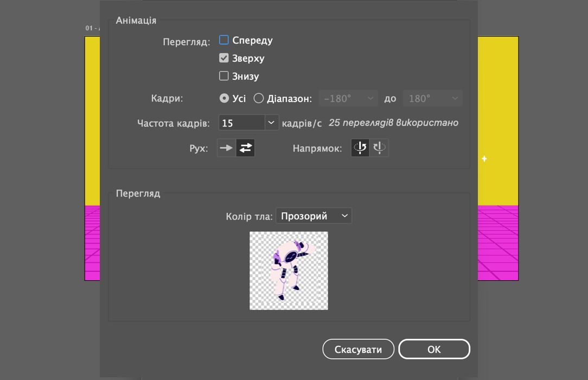This screenshot has width=588, height=380.
Task: Open the Колір тла dropdown
Action: coord(314,216)
